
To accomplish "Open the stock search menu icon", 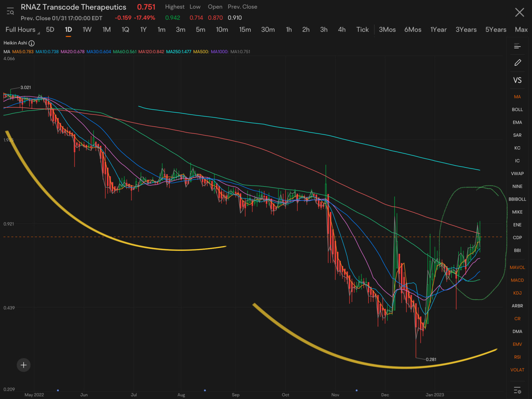I will pyautogui.click(x=10, y=12).
